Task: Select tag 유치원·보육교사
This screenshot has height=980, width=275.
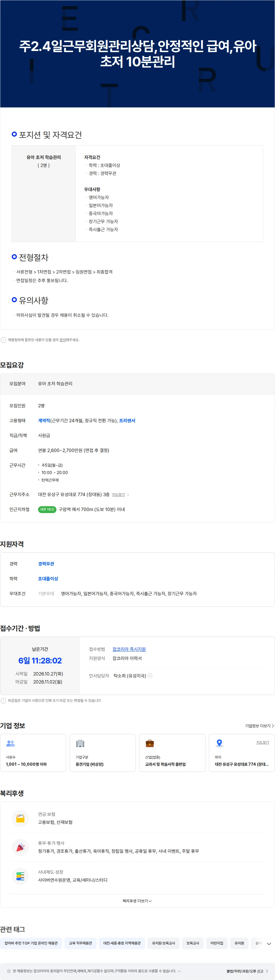Action: (164, 943)
